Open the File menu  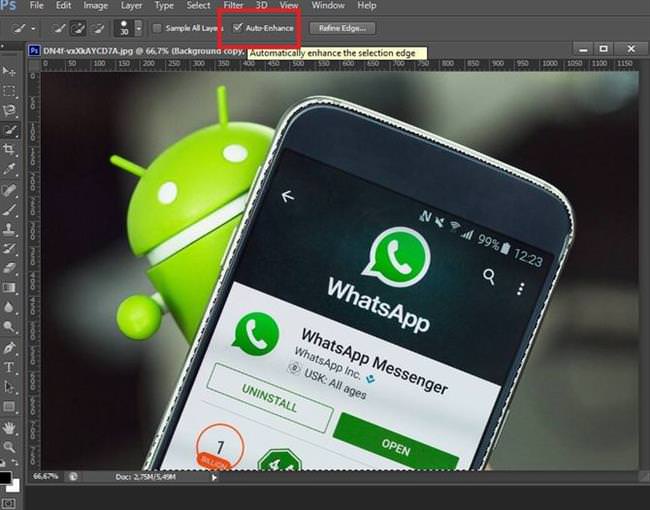36,5
